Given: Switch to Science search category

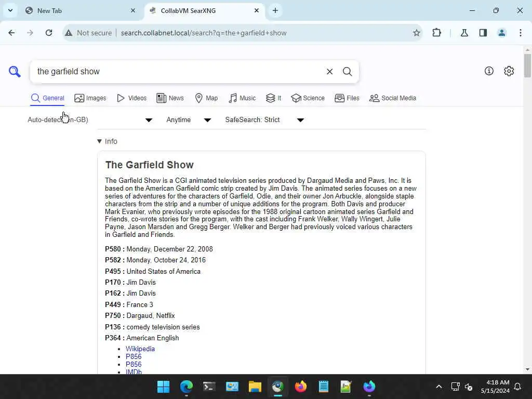Looking at the screenshot, I should pyautogui.click(x=308, y=98).
